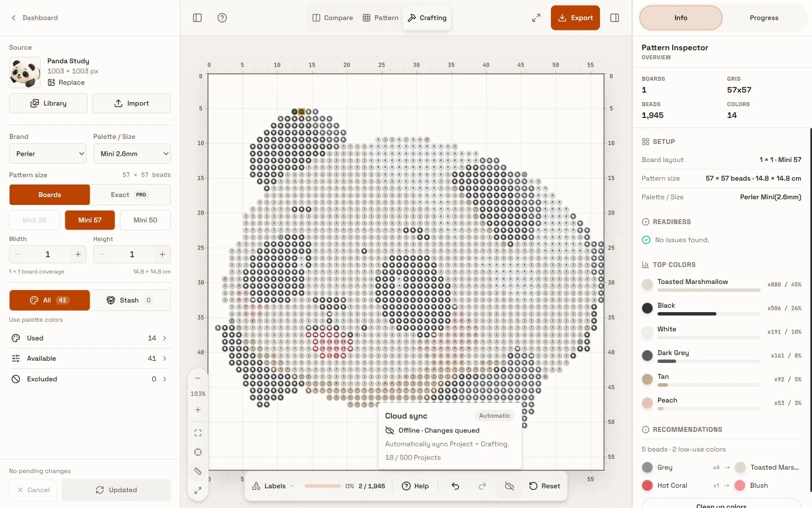812x508 pixels.
Task: Click the fullscreen expand arrows icon
Action: [536, 18]
